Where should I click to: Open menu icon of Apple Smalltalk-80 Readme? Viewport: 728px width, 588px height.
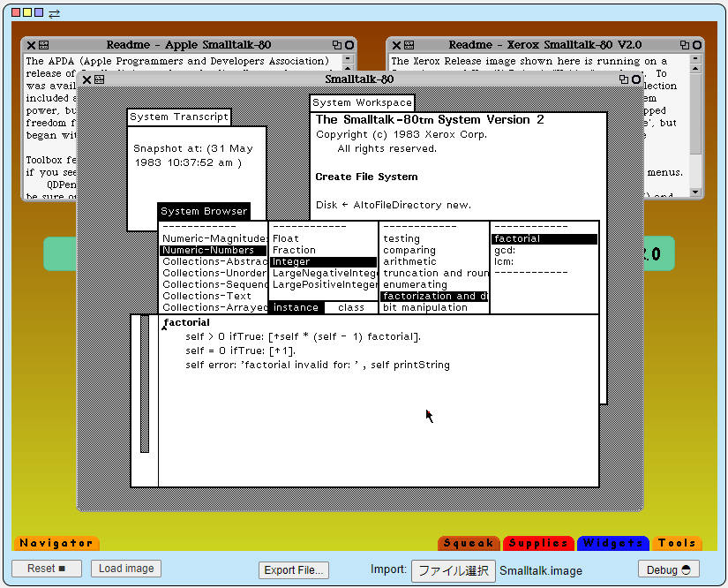coord(43,45)
